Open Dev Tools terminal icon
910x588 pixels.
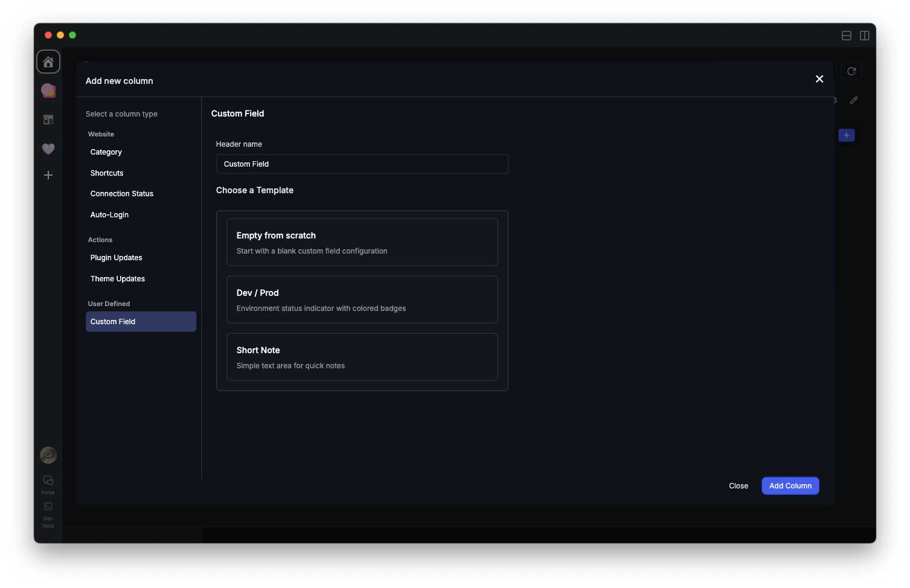click(48, 507)
